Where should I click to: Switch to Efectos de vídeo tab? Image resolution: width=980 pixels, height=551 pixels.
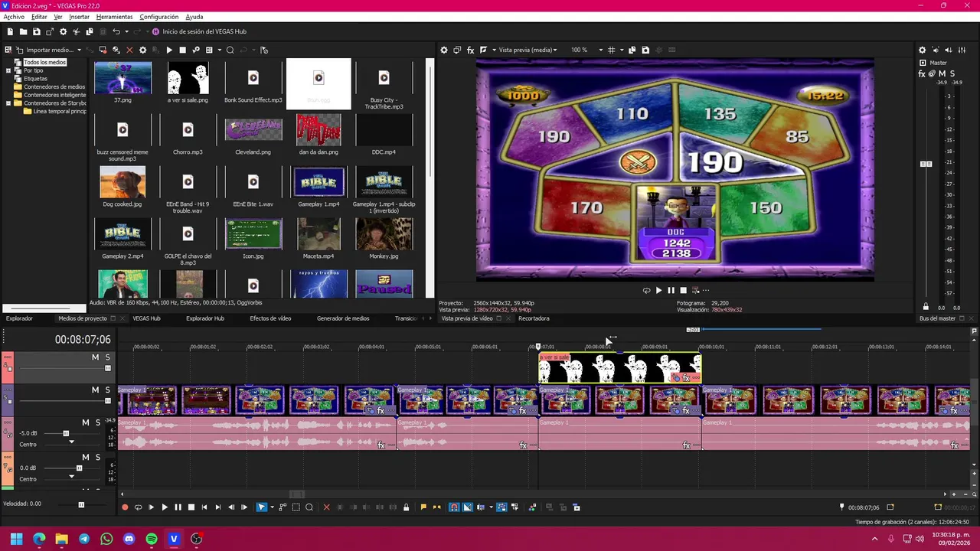pyautogui.click(x=270, y=318)
